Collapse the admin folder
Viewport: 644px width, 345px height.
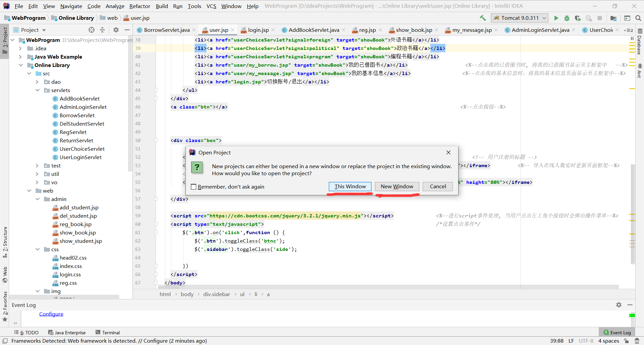[37, 199]
